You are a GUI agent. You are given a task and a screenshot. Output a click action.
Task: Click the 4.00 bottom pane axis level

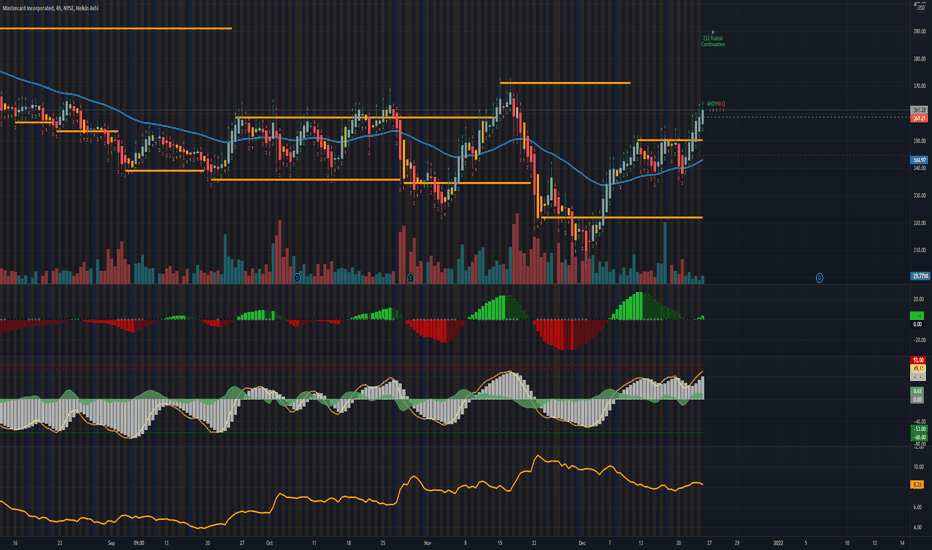[x=918, y=527]
